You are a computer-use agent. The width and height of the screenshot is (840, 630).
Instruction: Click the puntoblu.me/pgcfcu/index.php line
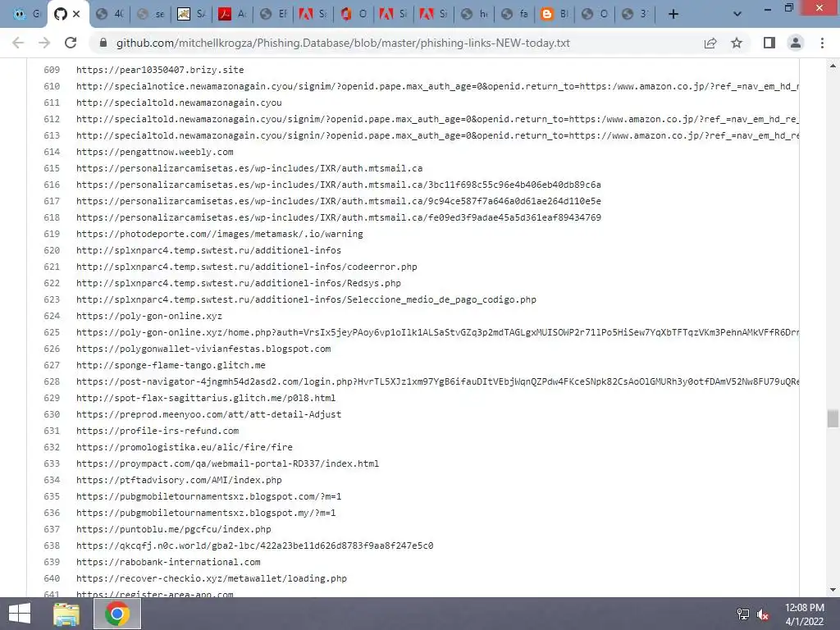pos(174,529)
